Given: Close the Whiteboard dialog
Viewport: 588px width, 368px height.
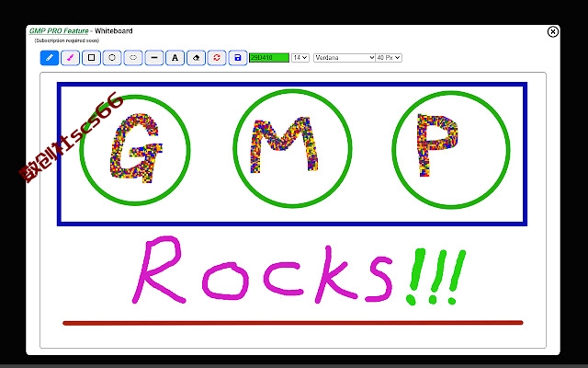Looking at the screenshot, I should (552, 32).
